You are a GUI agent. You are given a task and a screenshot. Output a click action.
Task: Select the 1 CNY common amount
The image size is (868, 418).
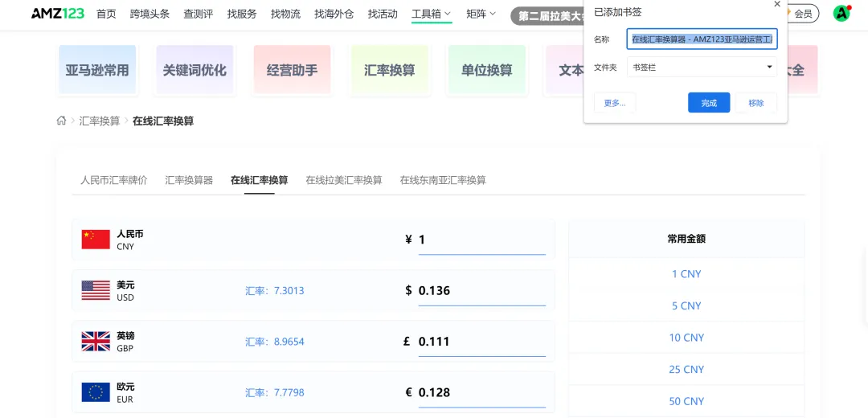(x=686, y=274)
